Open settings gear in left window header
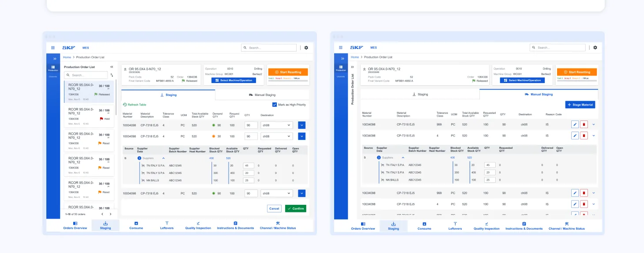The image size is (644, 253). (306, 48)
